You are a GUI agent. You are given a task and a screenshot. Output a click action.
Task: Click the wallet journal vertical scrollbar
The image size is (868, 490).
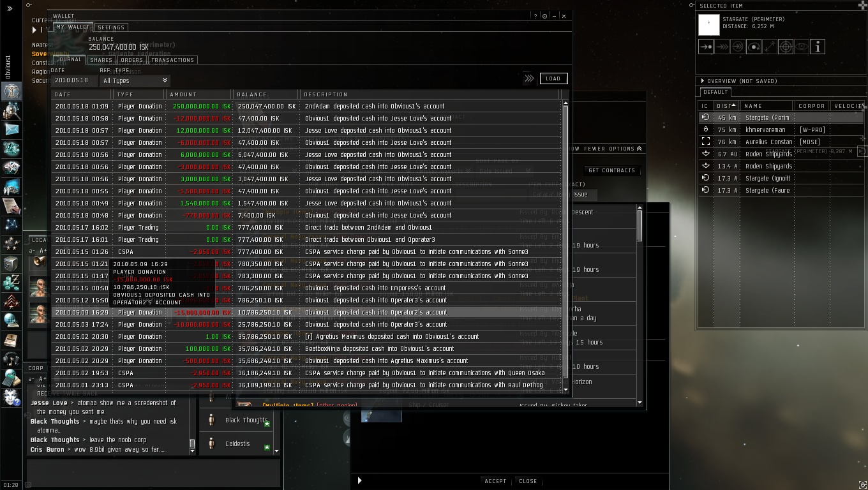(565, 242)
